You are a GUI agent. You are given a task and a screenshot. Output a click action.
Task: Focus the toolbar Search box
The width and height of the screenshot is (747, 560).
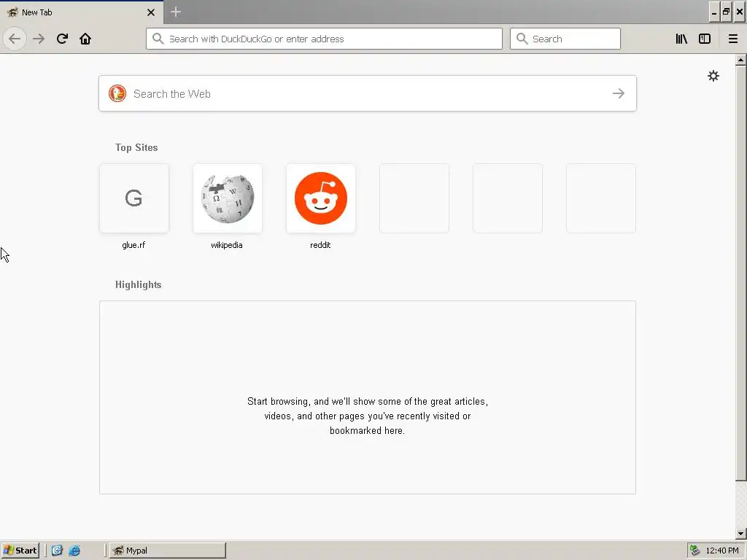[565, 39]
